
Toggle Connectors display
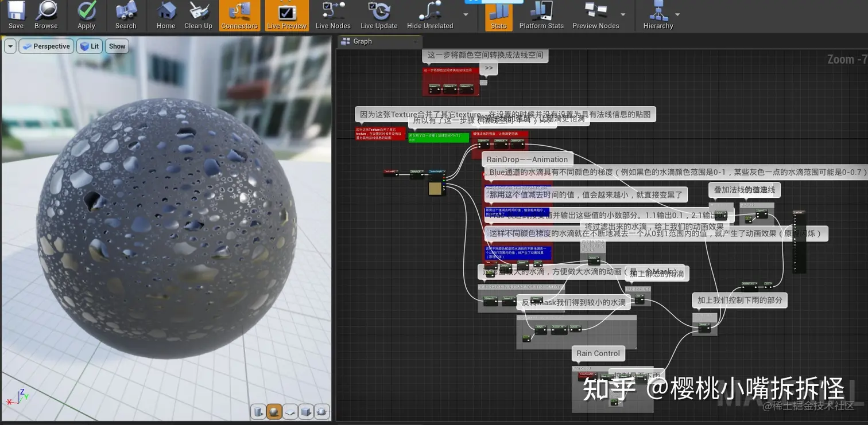click(x=239, y=15)
